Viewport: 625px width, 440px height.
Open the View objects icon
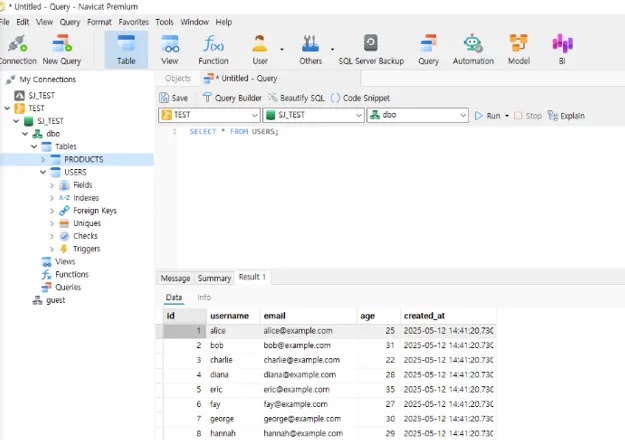(170, 50)
